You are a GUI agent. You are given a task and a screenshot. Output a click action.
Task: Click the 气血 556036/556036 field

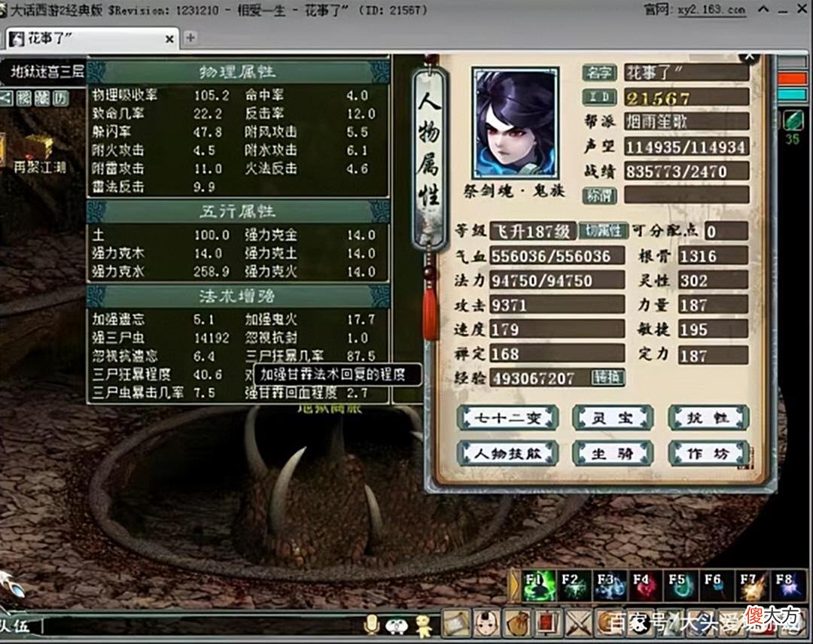pyautogui.click(x=557, y=256)
